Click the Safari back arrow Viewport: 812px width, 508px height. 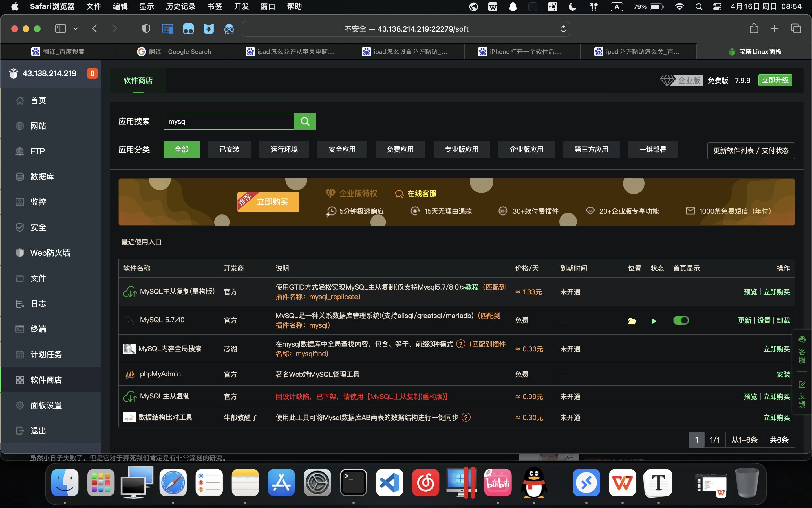[95, 29]
